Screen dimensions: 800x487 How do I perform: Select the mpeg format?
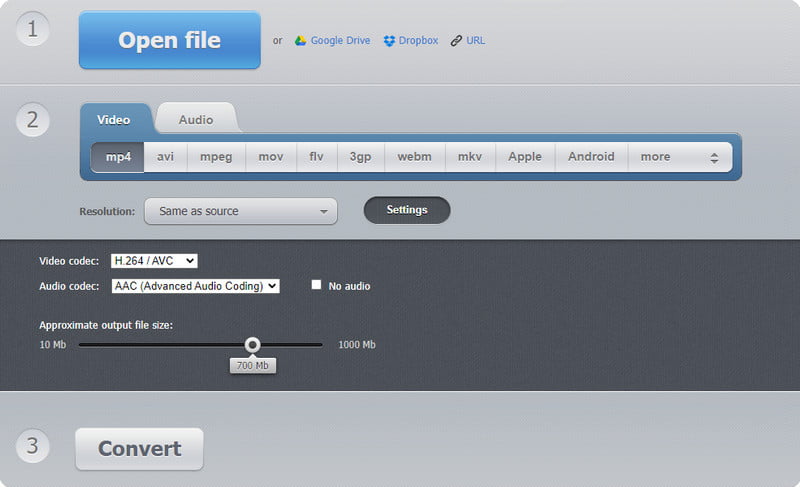tap(216, 157)
